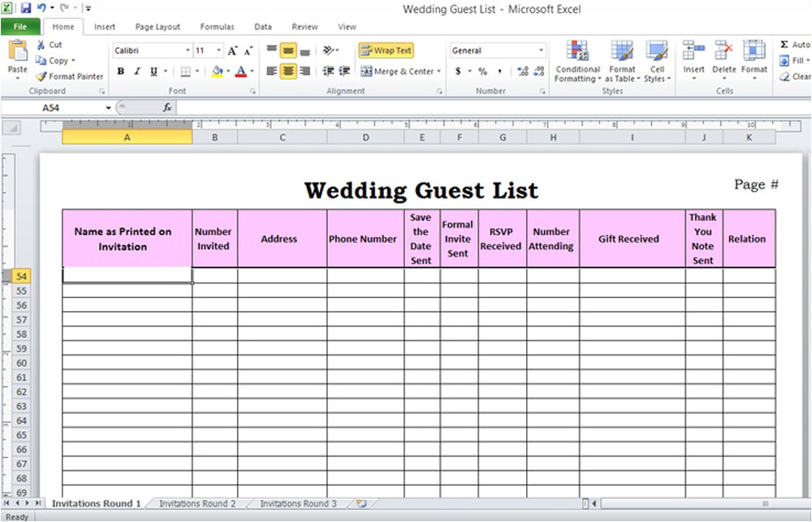Screen dimensions: 812x522
Task: Click the Format Painter brush icon
Action: [x=41, y=76]
